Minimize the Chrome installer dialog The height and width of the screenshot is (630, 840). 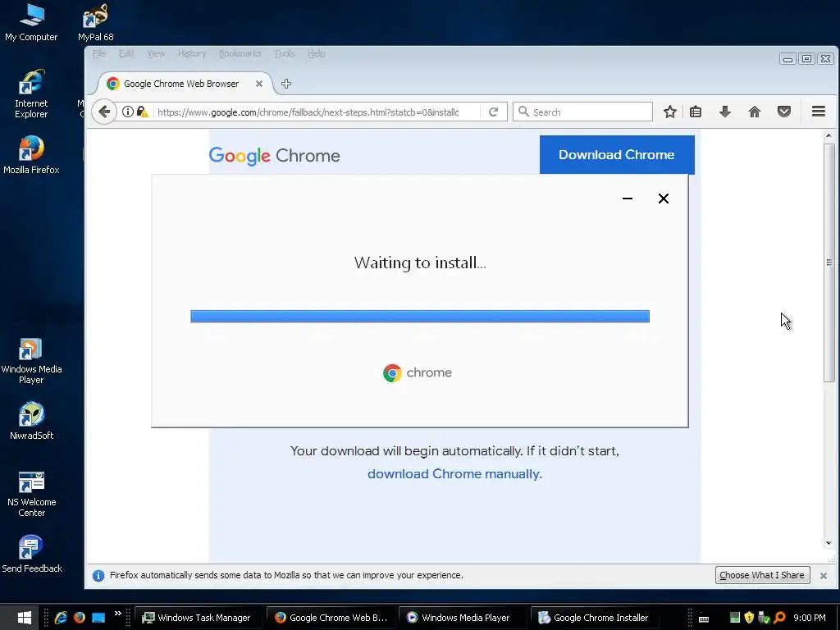click(628, 199)
